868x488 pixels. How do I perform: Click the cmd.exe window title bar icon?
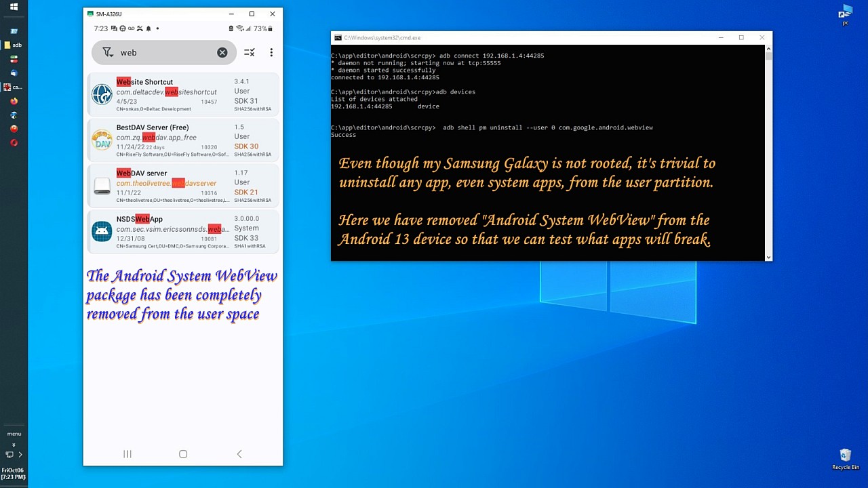[x=338, y=38]
